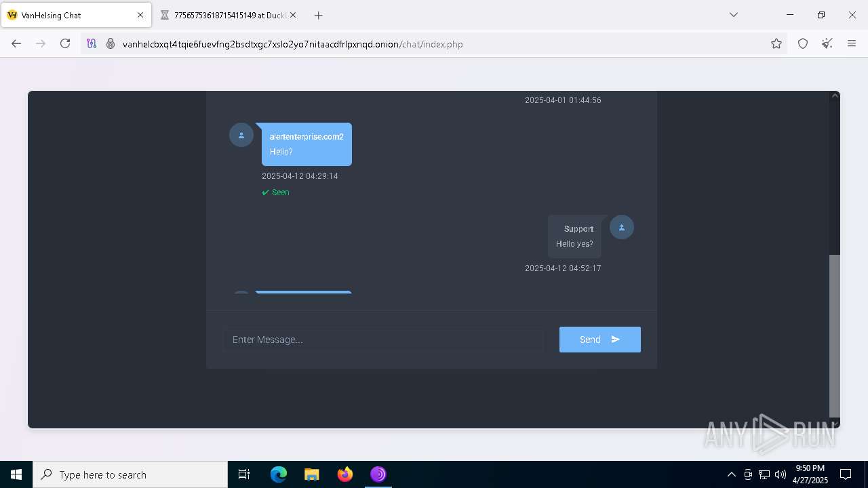This screenshot has width=868, height=488.
Task: Open Firefox from the taskbar
Action: [x=345, y=474]
